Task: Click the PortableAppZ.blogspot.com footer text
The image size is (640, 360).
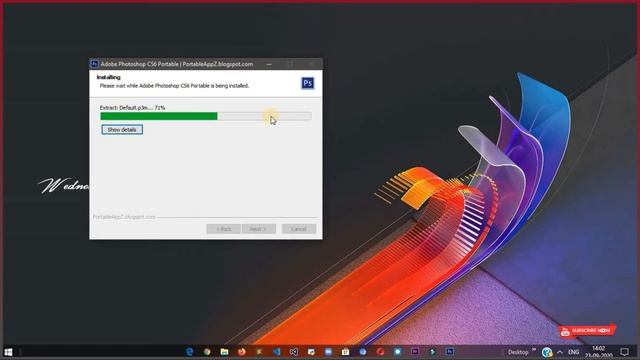Action: tap(124, 217)
